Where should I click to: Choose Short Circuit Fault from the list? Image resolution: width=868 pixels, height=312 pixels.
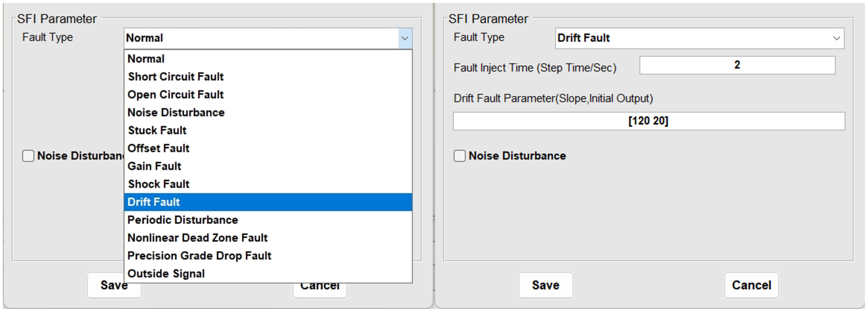coord(176,77)
